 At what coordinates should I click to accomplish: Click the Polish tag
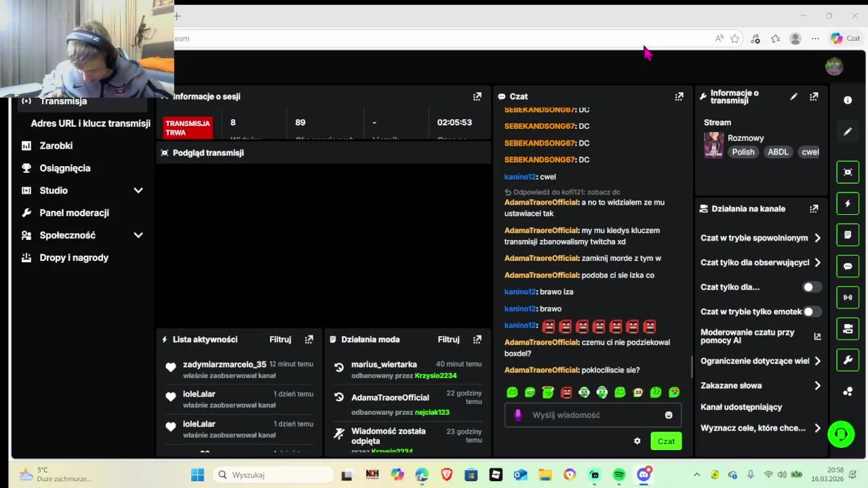pos(743,152)
